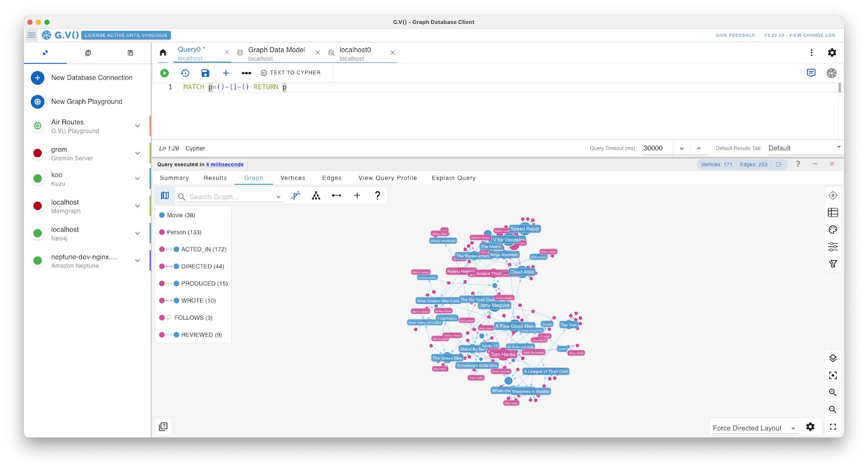Click the Text to Cypher button
The height and width of the screenshot is (469, 868).
point(291,73)
